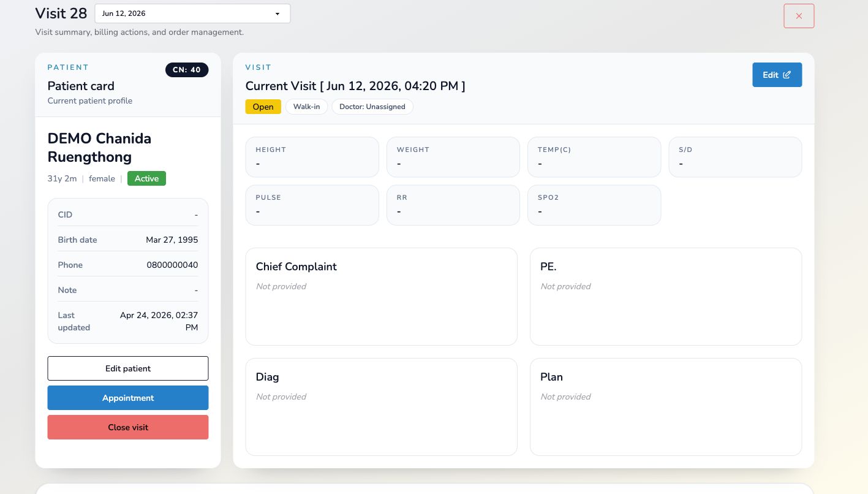Click the phone number 0800000040

(x=172, y=265)
